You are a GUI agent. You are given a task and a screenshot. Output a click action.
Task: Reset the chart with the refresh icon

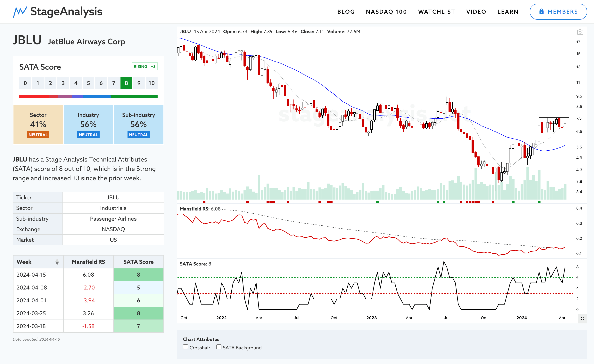tap(582, 319)
